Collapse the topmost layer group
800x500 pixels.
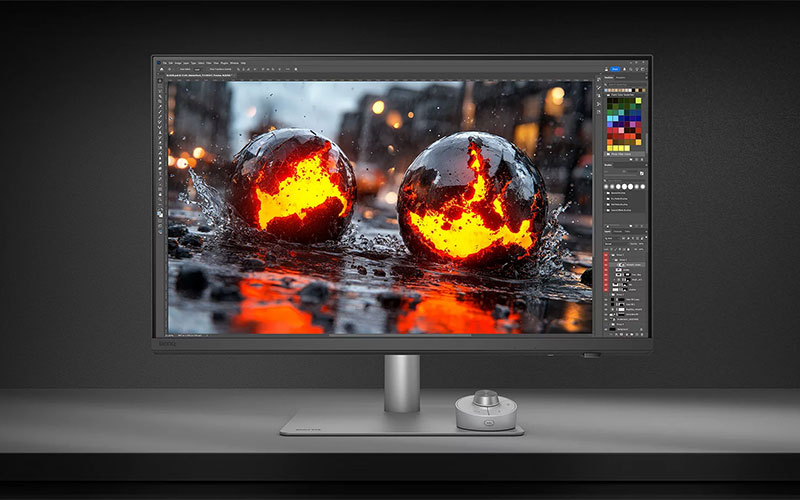point(611,255)
